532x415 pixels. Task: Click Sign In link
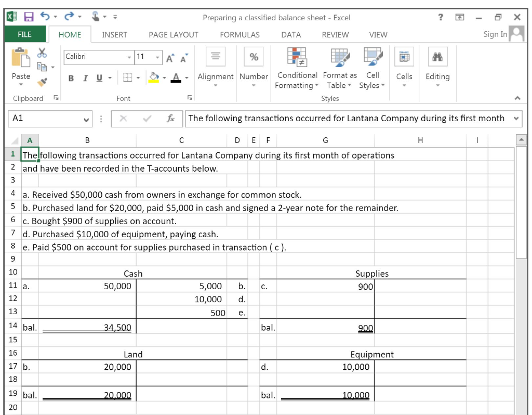coord(495,34)
